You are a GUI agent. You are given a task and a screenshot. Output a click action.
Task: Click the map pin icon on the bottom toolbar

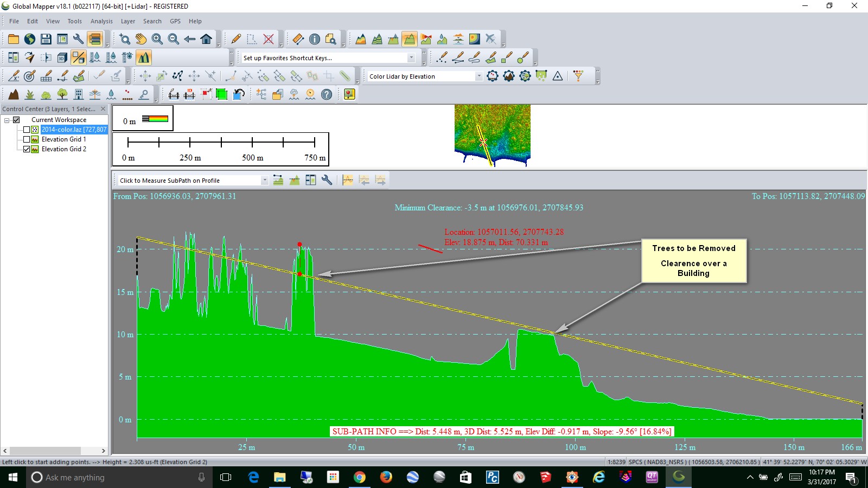click(x=349, y=94)
